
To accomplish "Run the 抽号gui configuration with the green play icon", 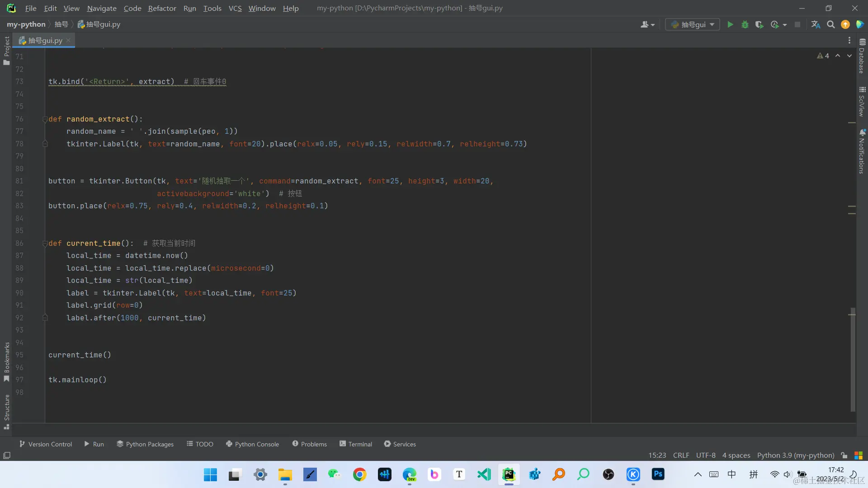I will (730, 24).
